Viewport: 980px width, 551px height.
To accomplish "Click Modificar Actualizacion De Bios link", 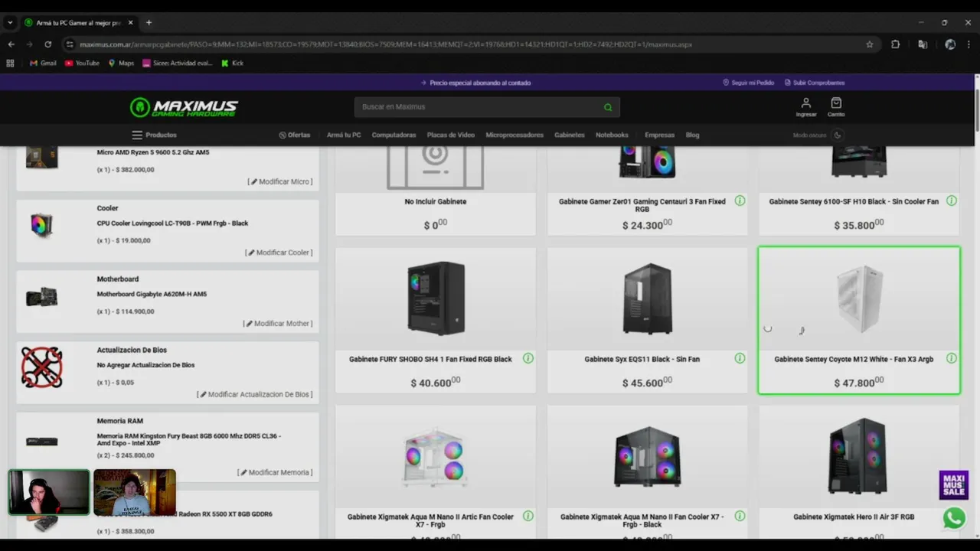I will 255,395.
